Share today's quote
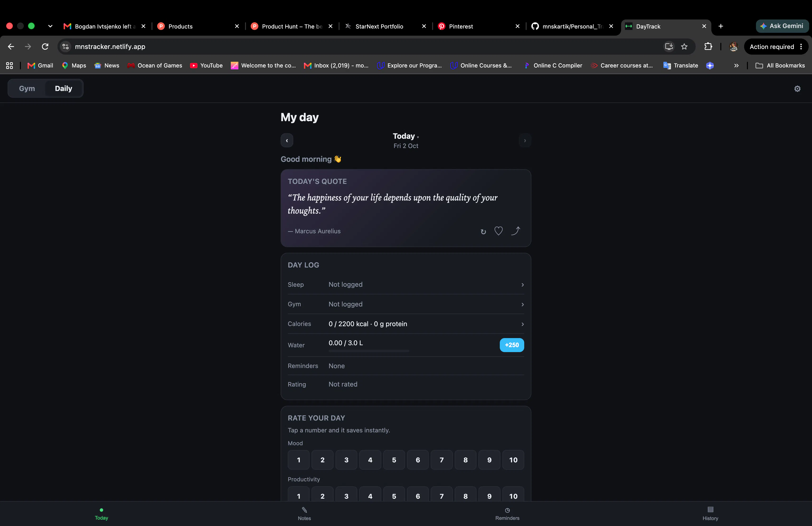812x526 pixels. click(515, 231)
